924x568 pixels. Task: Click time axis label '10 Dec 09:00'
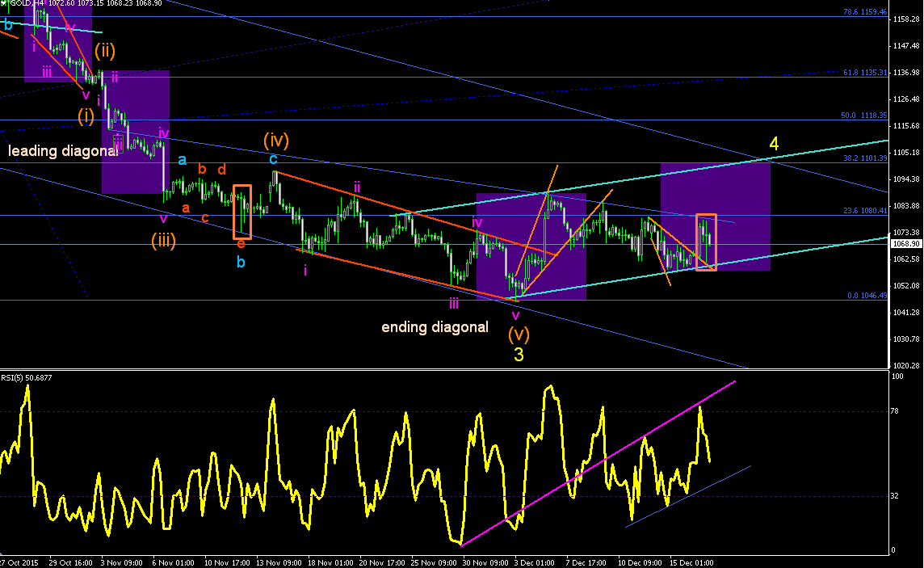[x=640, y=562]
